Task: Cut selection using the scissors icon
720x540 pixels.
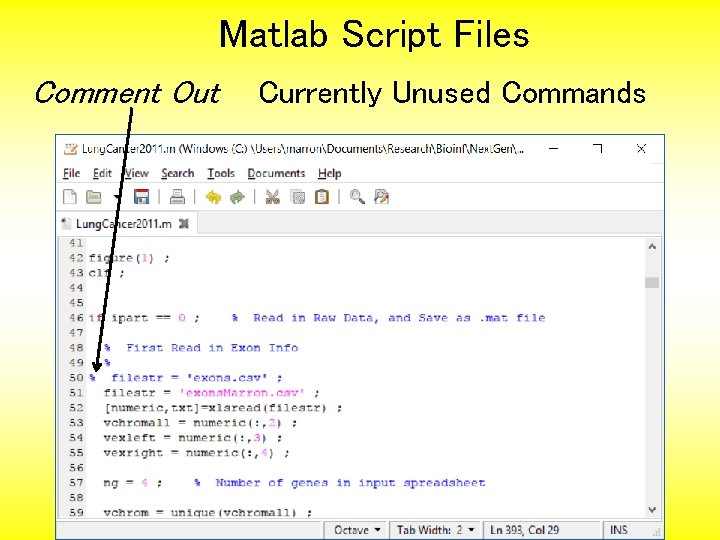Action: tap(272, 197)
